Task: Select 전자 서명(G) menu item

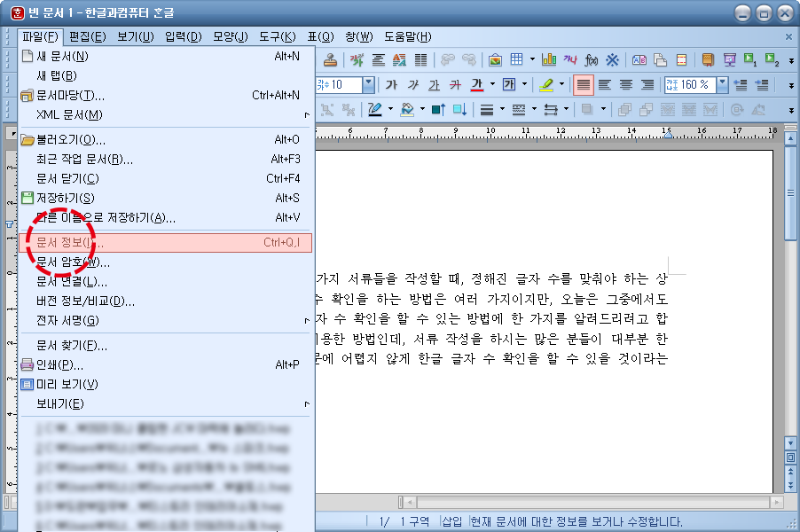Action: pyautogui.click(x=165, y=321)
